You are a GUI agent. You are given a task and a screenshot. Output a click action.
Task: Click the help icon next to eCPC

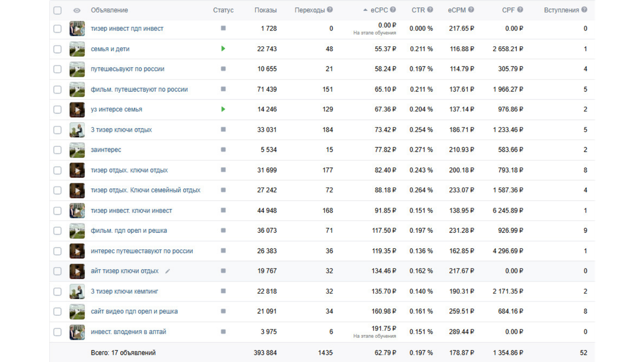click(x=393, y=10)
